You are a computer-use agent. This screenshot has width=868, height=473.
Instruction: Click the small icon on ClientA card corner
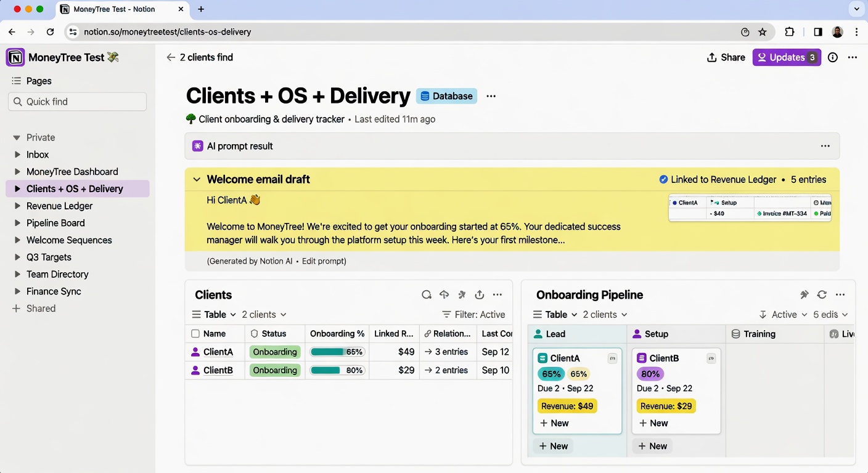[612, 358]
